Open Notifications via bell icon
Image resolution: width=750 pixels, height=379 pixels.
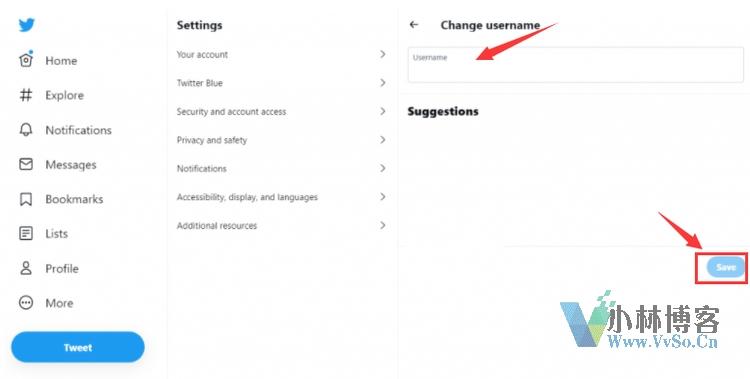click(26, 130)
